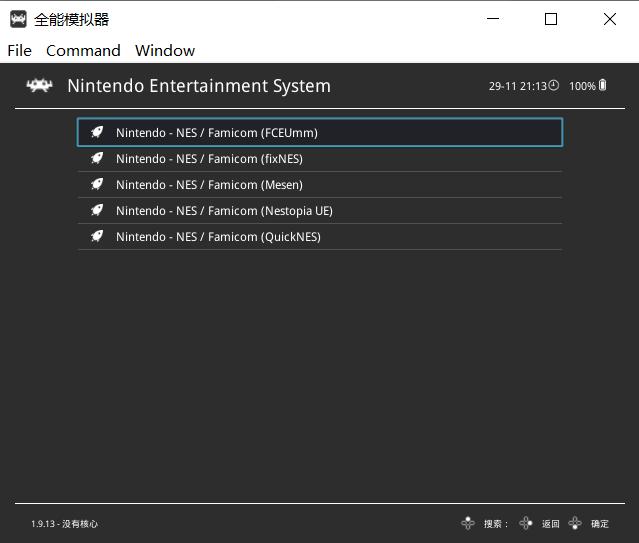Open the Window menu
This screenshot has width=639, height=543.
coord(165,50)
